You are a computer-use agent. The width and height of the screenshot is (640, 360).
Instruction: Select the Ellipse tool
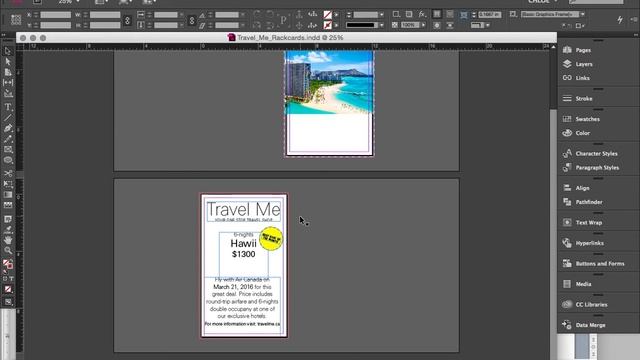pyautogui.click(x=8, y=160)
